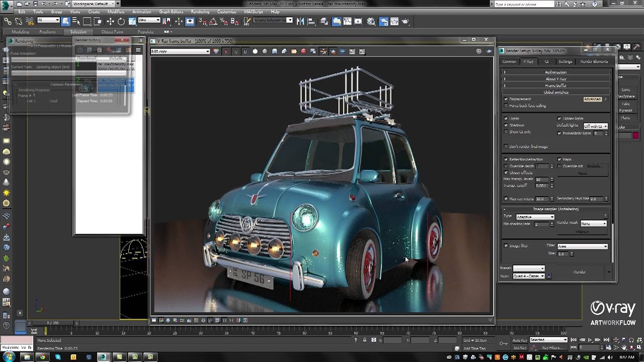Image resolution: width=644 pixels, height=362 pixels.
Task: Open the RGB color channel dropdown
Action: (180, 51)
